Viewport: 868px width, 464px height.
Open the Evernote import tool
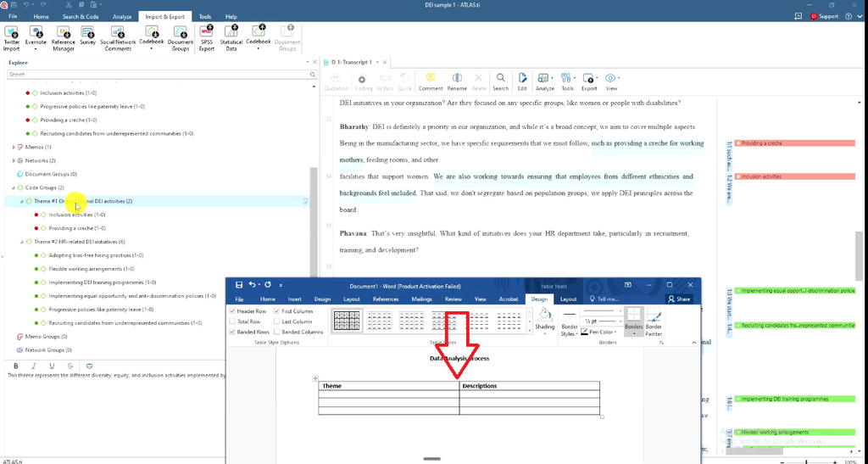(x=36, y=37)
